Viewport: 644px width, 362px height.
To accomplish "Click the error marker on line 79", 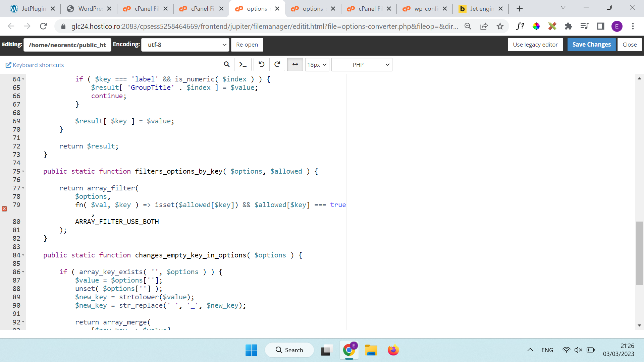I will point(4,209).
